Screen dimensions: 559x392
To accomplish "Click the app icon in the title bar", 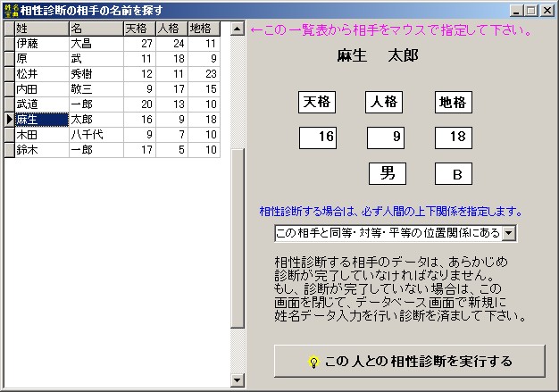I will click(11, 11).
